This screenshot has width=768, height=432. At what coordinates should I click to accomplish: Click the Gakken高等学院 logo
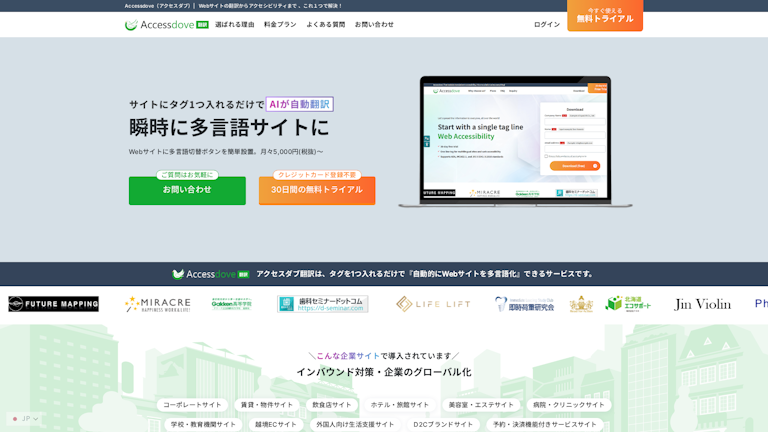(232, 304)
